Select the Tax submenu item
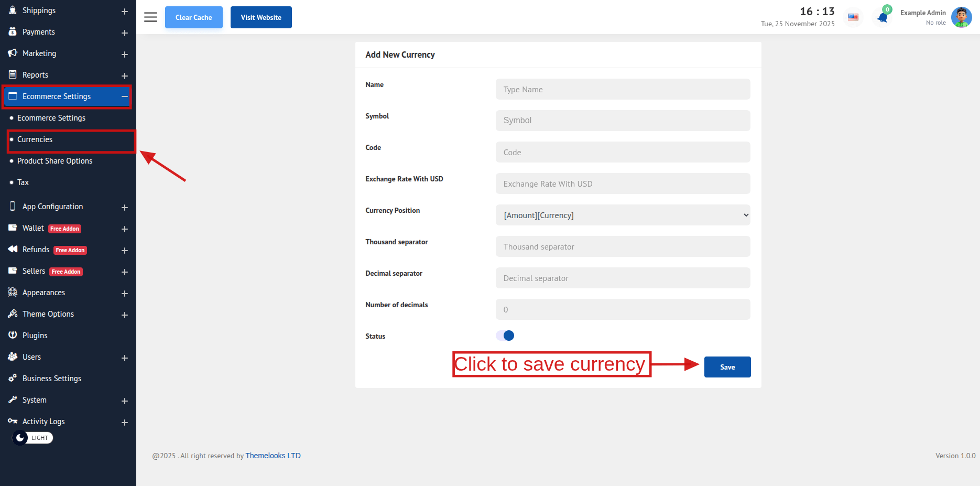The image size is (980, 486). point(23,182)
